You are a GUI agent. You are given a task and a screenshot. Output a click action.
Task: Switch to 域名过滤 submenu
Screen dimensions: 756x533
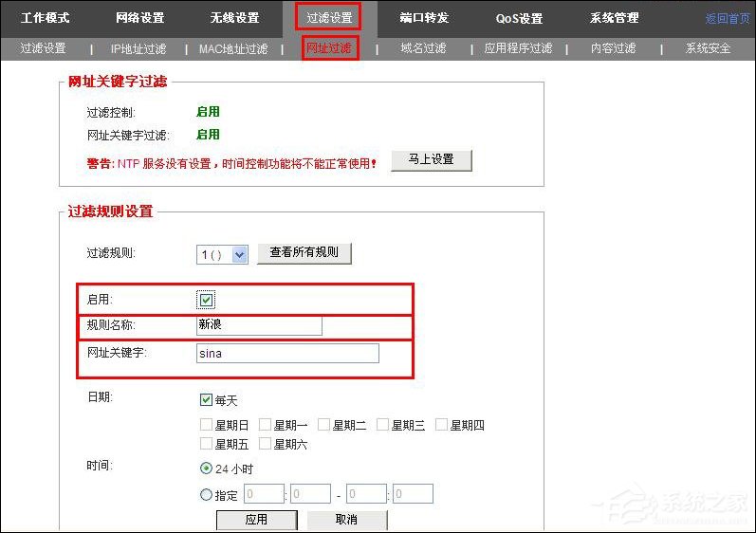[x=423, y=48]
